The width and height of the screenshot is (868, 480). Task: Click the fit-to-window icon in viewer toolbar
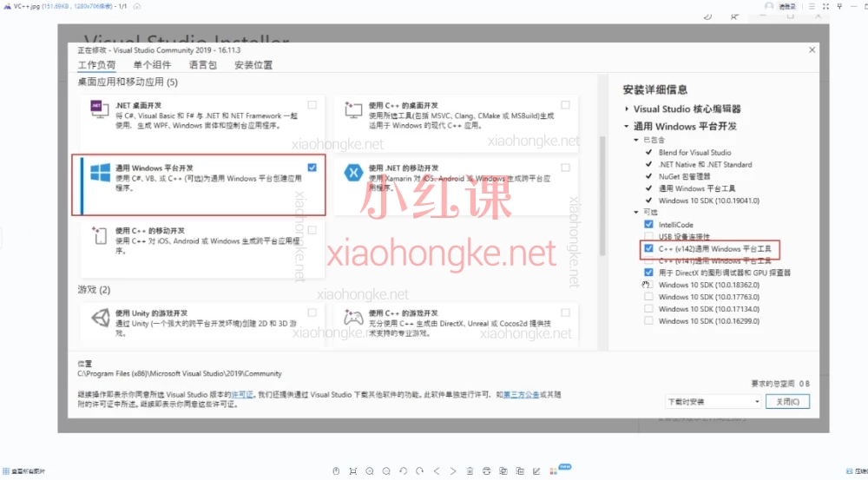352,471
